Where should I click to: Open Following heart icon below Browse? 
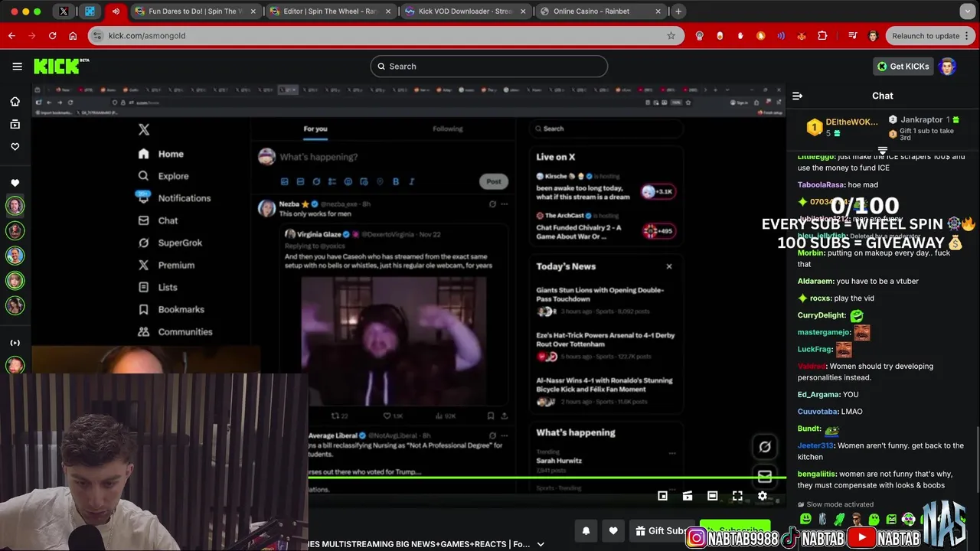pos(15,146)
